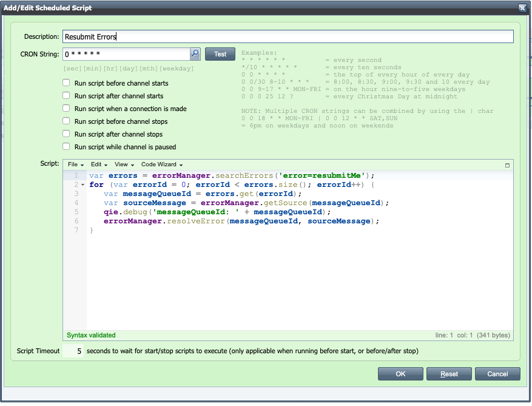
Task: Click the MON-FRI | SAT,SUN combined CRON example
Action: (x=320, y=118)
